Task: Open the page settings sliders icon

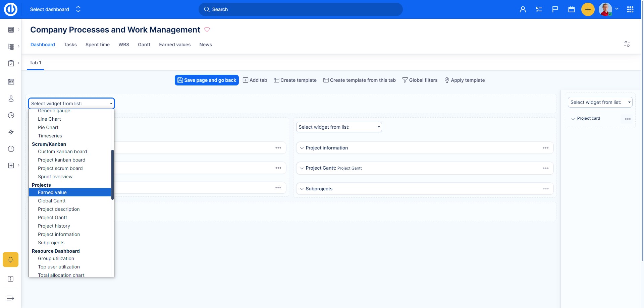Action: tap(627, 44)
